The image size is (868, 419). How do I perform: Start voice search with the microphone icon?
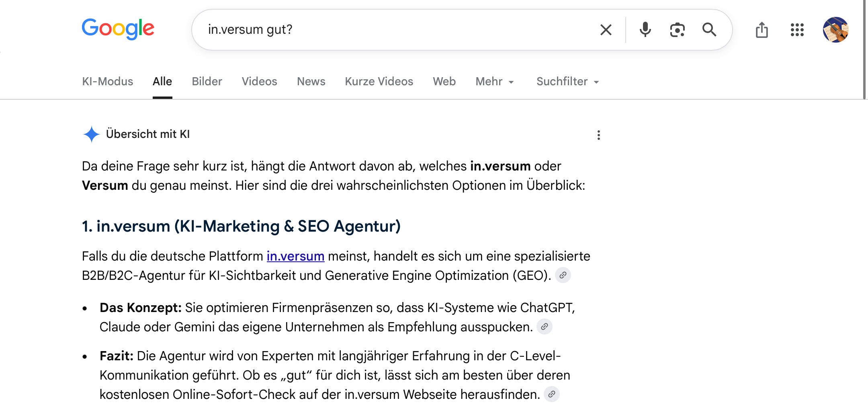pyautogui.click(x=645, y=30)
